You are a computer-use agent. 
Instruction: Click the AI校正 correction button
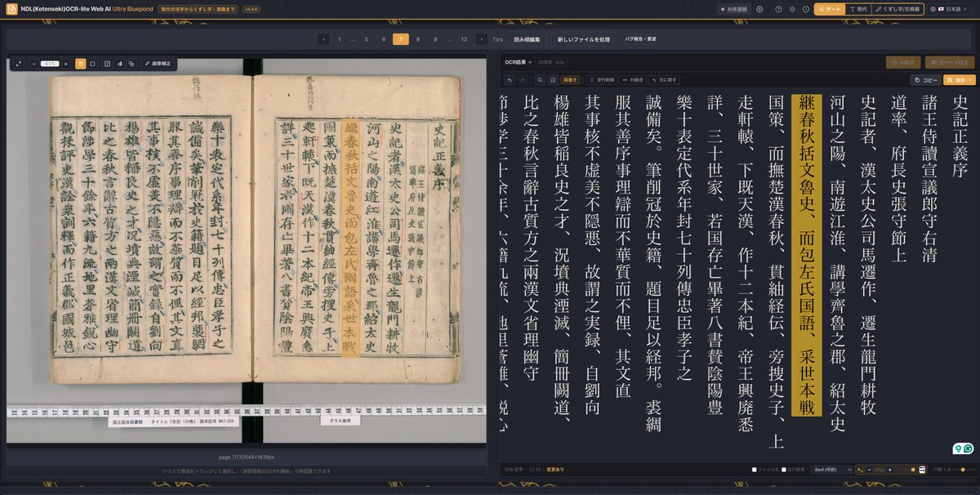click(x=902, y=61)
